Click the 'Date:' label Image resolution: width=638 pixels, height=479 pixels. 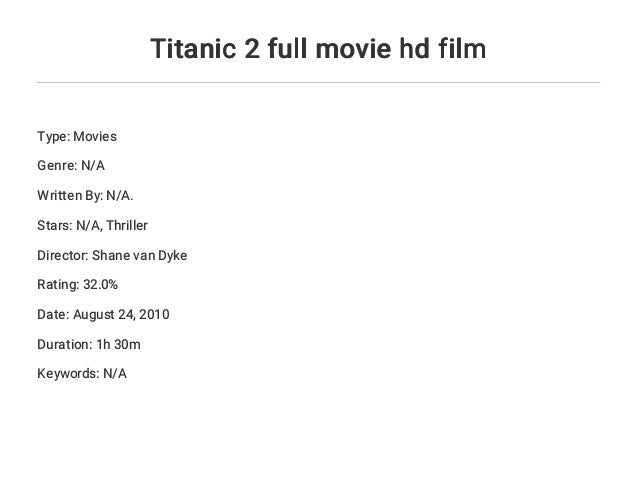tap(53, 315)
